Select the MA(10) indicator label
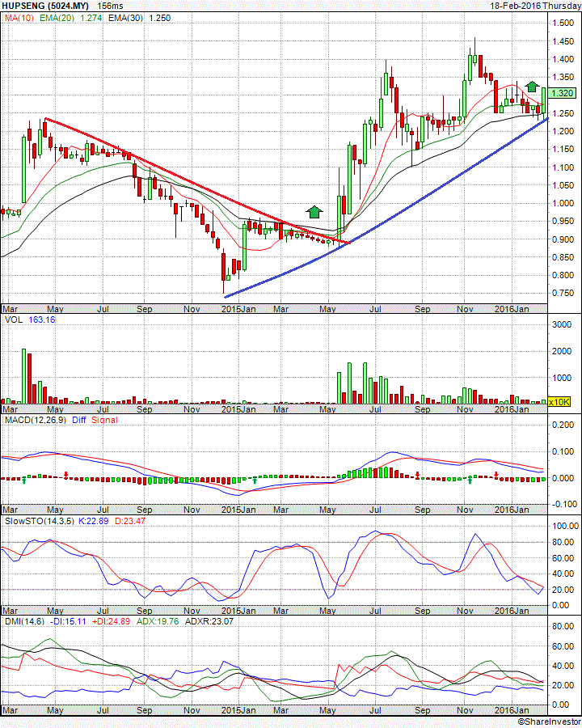This screenshot has height=728, width=582. tap(19, 18)
